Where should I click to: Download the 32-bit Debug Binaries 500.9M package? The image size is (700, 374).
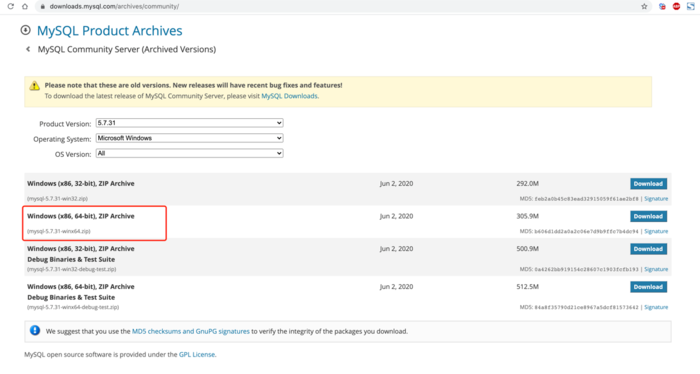pyautogui.click(x=648, y=249)
